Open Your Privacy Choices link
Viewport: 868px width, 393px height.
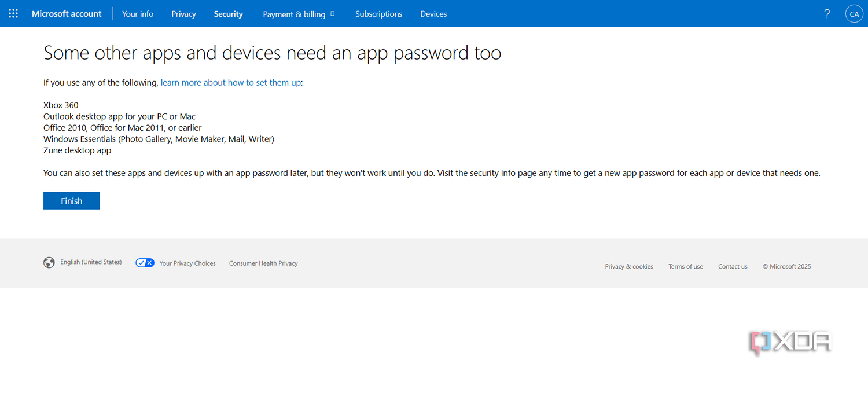[x=187, y=263]
